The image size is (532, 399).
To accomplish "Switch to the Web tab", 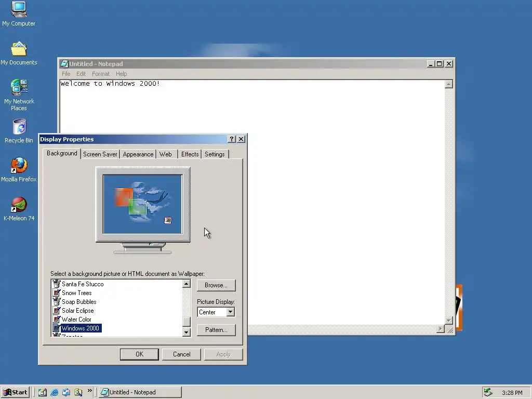I will (x=166, y=154).
